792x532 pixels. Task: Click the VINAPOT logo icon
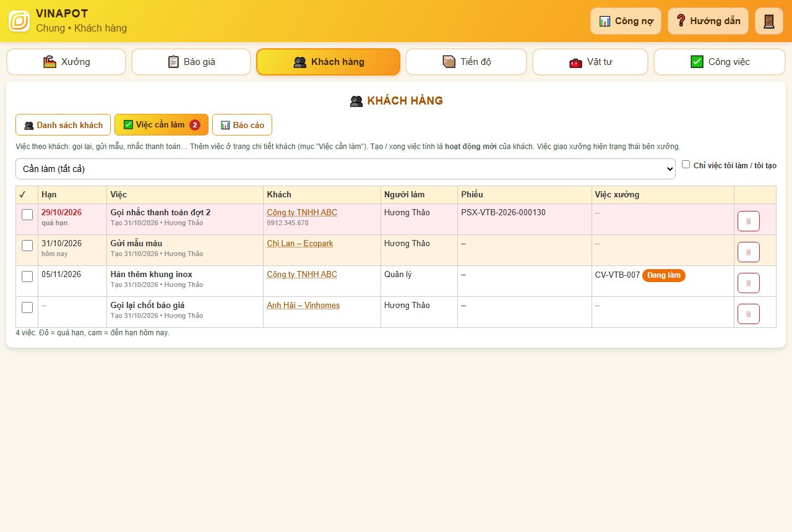pos(19,21)
